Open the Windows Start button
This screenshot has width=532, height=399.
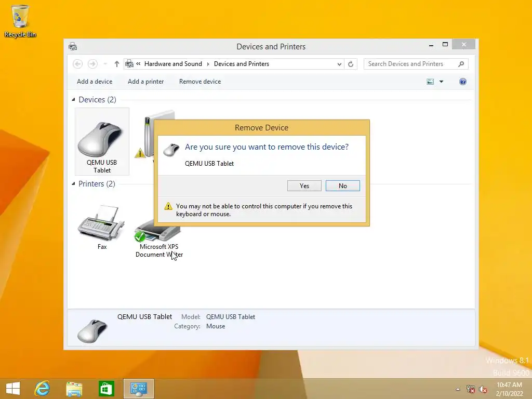point(13,389)
